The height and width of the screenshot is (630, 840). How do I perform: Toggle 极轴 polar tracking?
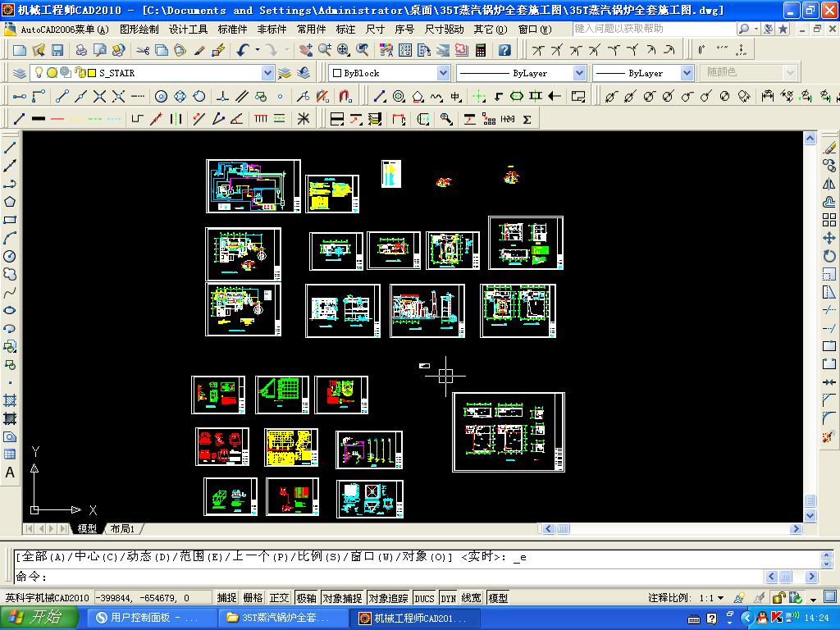click(x=306, y=598)
